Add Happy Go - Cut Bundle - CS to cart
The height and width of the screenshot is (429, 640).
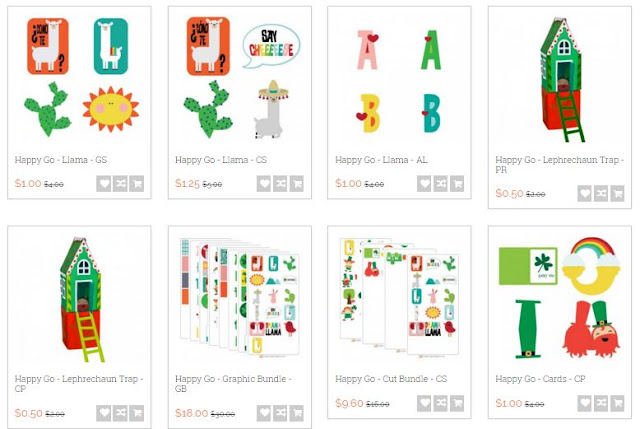[457, 403]
